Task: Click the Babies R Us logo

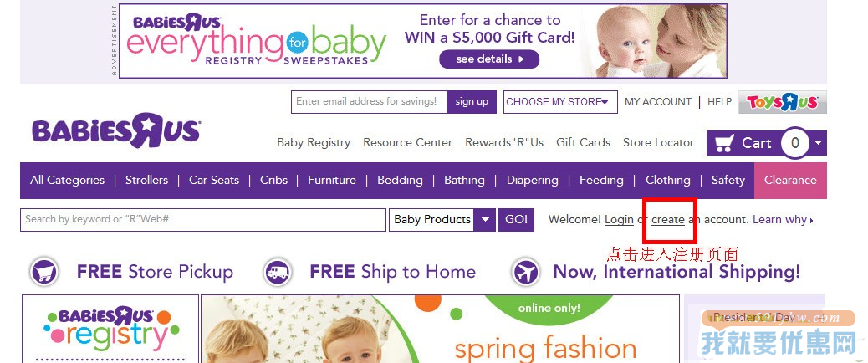Action: click(x=116, y=130)
